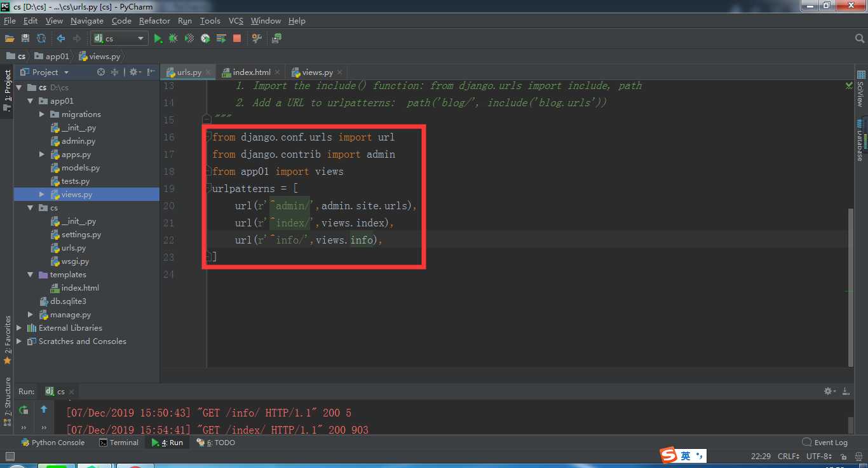Screen dimensions: 868x468
Task: Select index.html under templates folder
Action: (80, 288)
